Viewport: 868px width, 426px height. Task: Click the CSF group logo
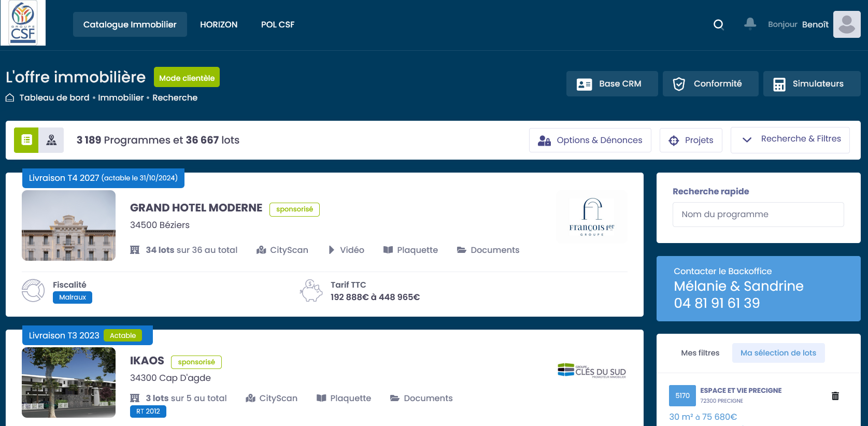(23, 23)
